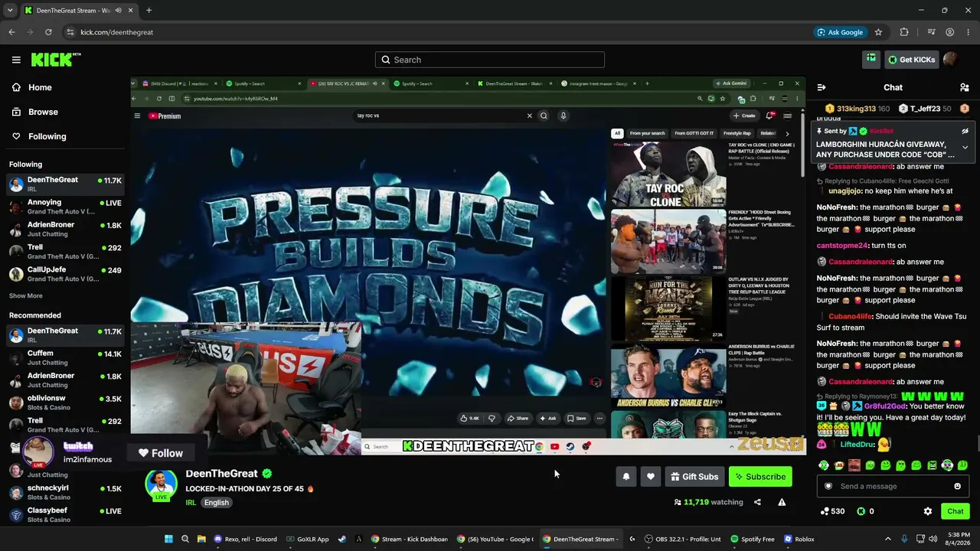Image resolution: width=980 pixels, height=551 pixels.
Task: Toggle system volume speaker icon
Action: click(932, 539)
